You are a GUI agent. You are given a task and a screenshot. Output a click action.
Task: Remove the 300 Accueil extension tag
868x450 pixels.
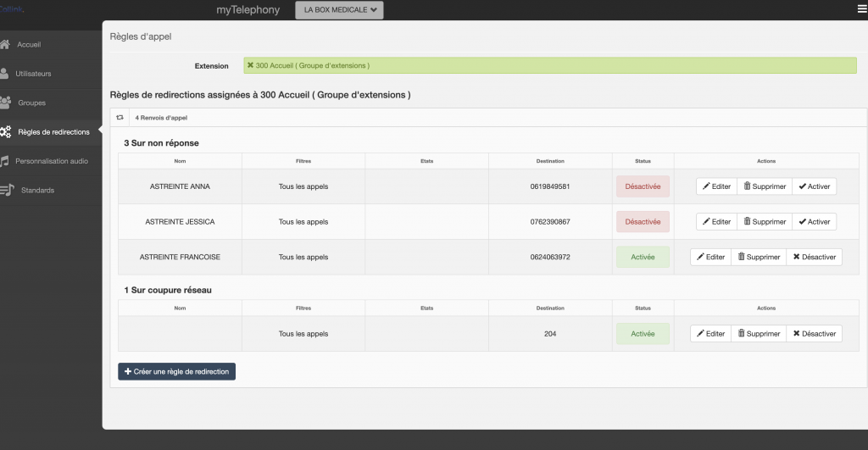(x=250, y=65)
